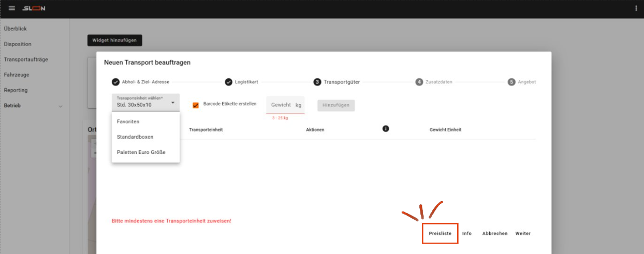The image size is (644, 254).
Task: Open the hamburger navigation menu
Action: (12, 8)
